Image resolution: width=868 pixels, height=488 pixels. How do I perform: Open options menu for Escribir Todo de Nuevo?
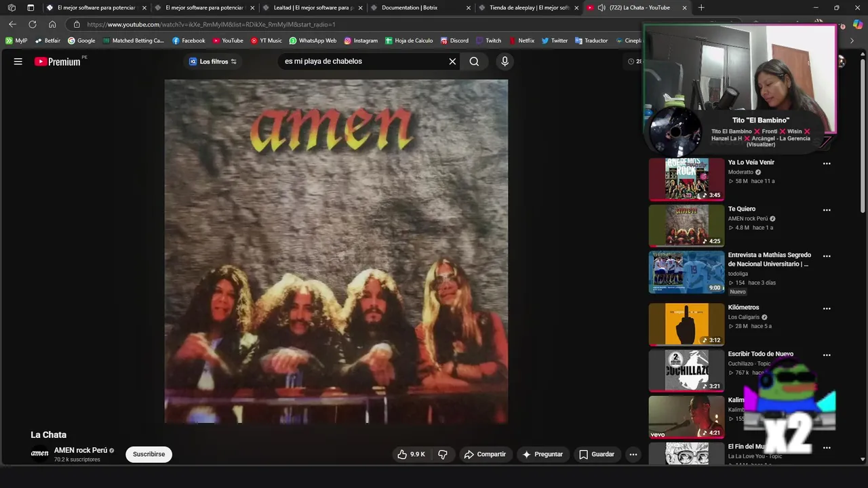827,354
